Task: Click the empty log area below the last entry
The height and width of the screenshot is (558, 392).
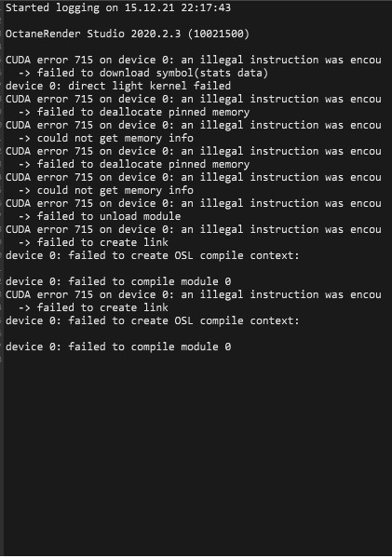Action: pyautogui.click(x=197, y=456)
